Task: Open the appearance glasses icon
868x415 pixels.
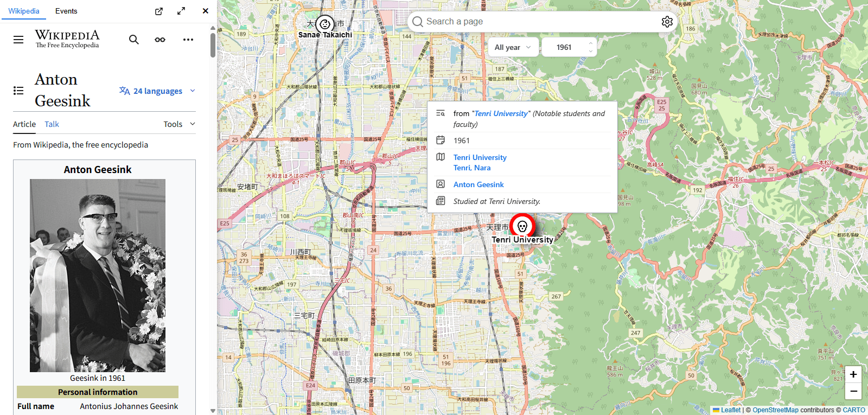Action: coord(160,40)
